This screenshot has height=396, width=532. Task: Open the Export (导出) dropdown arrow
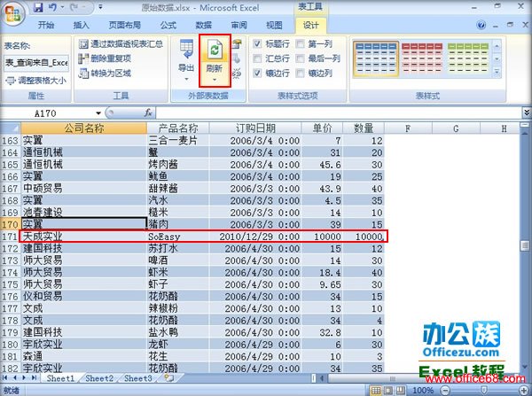pos(186,80)
